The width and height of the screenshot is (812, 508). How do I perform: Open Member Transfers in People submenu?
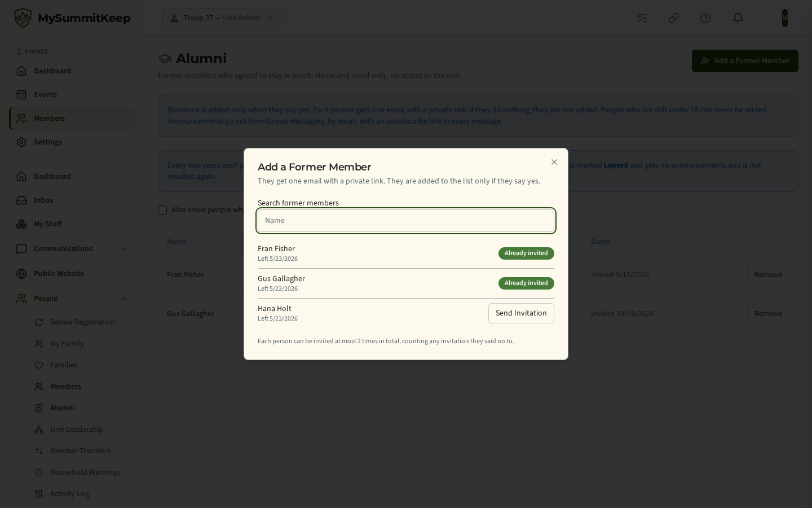(x=80, y=451)
